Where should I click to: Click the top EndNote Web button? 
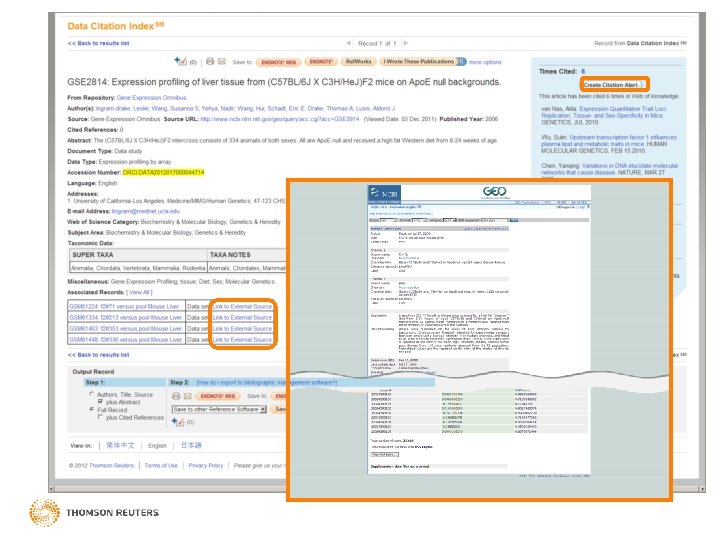(x=279, y=62)
